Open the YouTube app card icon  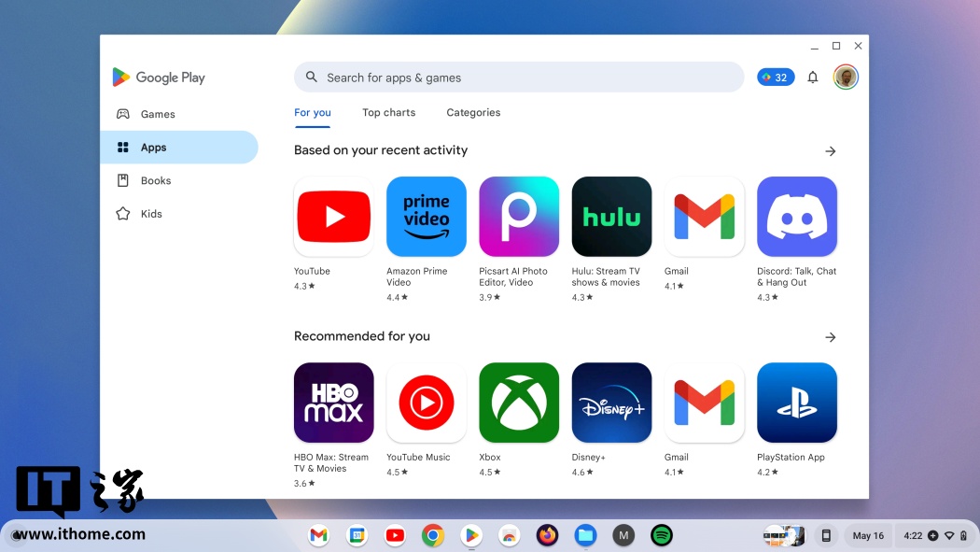334,217
